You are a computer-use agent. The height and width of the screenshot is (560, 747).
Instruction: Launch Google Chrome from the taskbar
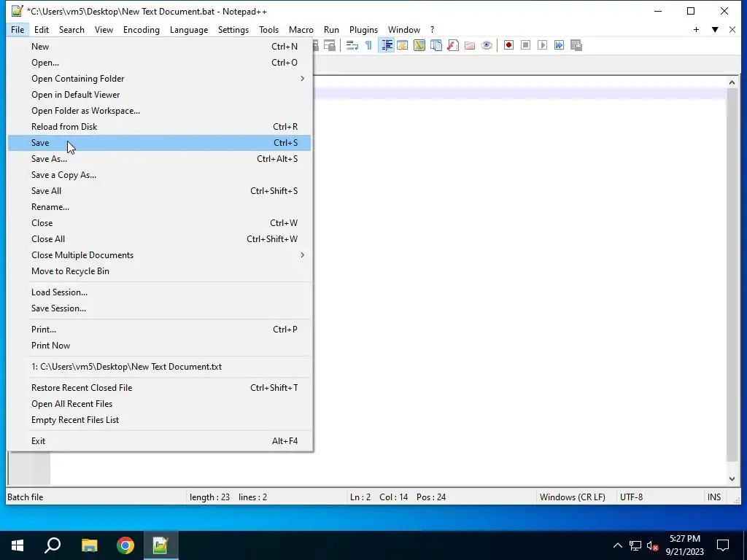tap(125, 545)
